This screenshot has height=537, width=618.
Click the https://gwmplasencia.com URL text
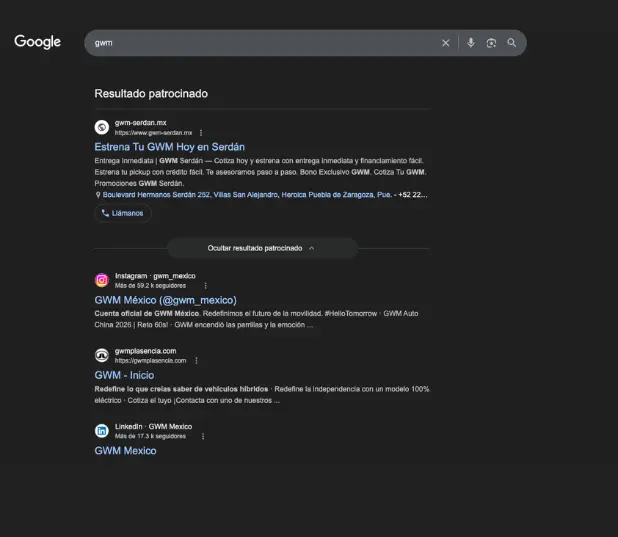coord(150,361)
